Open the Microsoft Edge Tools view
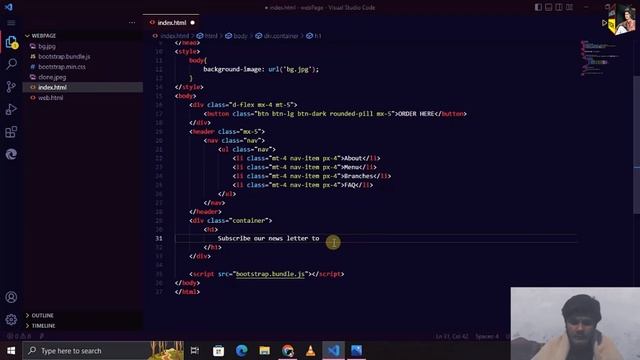The width and height of the screenshot is (640, 360). point(11,154)
